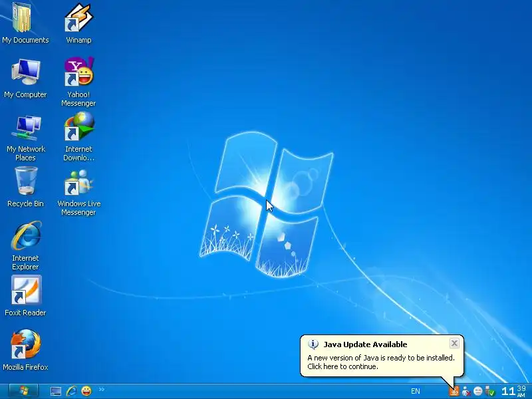532x399 pixels.
Task: Expand the Quick Launch overflow chevron
Action: coord(102,390)
